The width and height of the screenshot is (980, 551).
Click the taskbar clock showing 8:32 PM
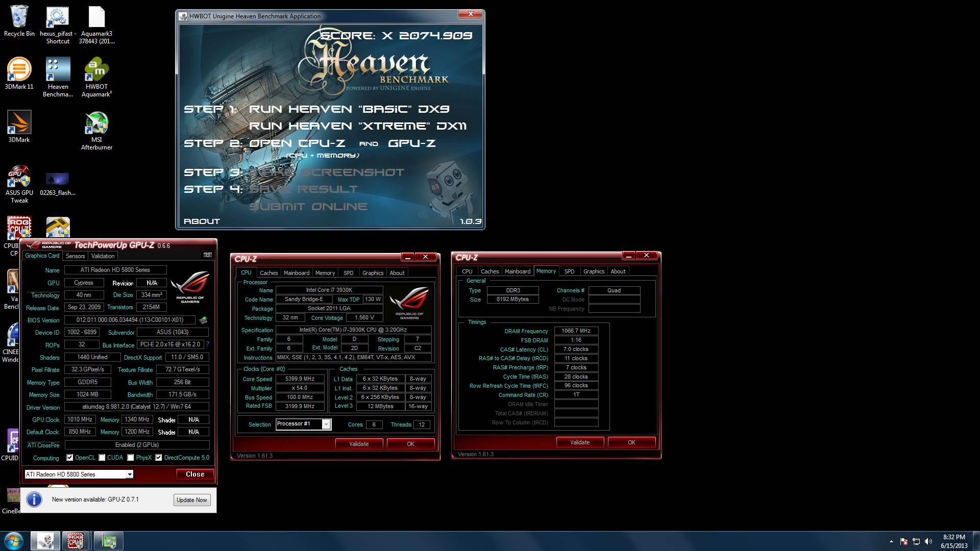pos(954,541)
